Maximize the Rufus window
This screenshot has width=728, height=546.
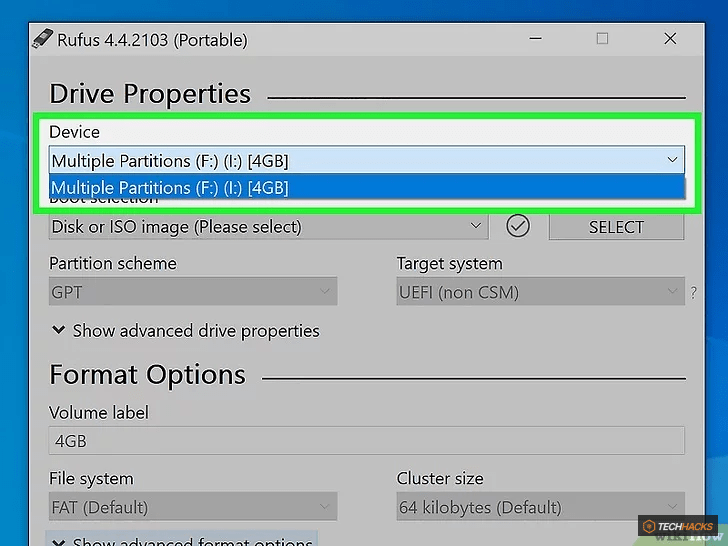pos(602,39)
